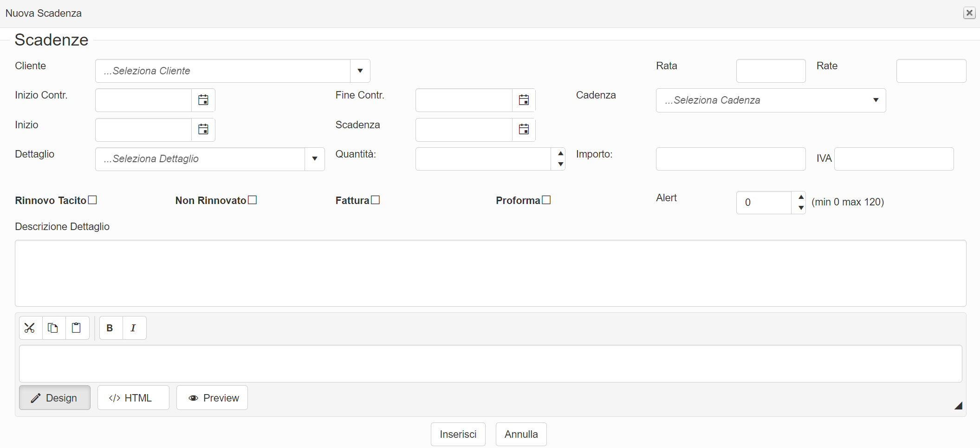The width and height of the screenshot is (980, 448).
Task: Expand the Seleziona Cliente dropdown
Action: [360, 71]
